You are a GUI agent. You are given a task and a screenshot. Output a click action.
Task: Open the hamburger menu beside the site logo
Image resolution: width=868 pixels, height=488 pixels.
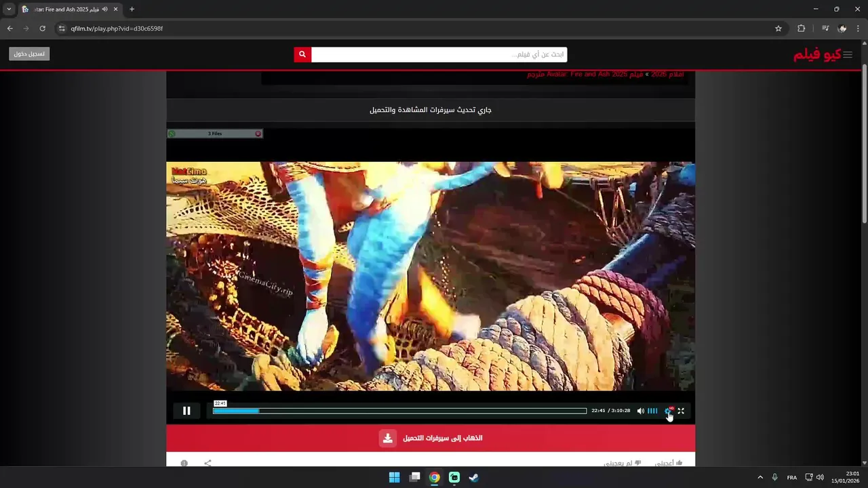click(x=848, y=55)
